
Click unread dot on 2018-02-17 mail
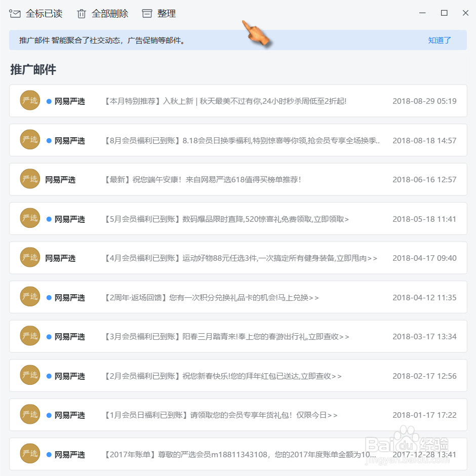(49, 376)
